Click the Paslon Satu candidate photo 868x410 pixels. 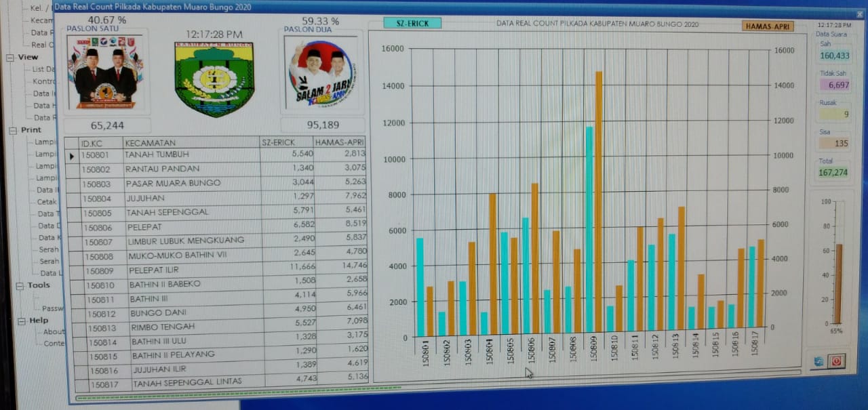click(105, 73)
